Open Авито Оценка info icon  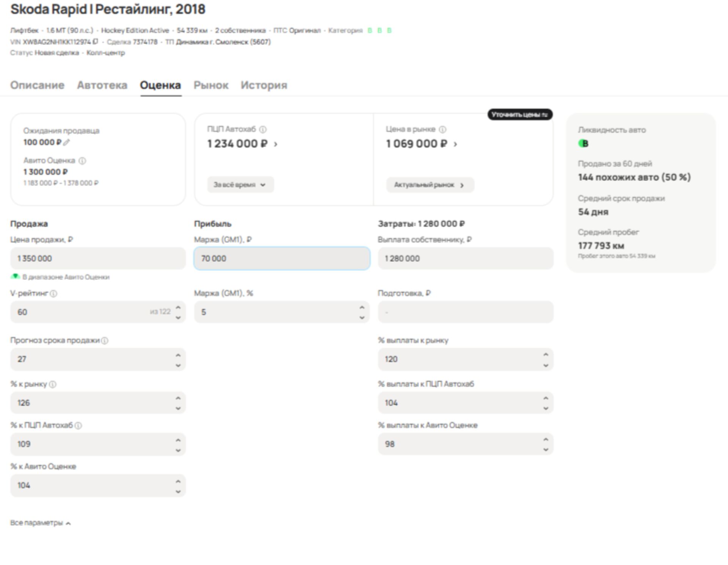click(82, 161)
